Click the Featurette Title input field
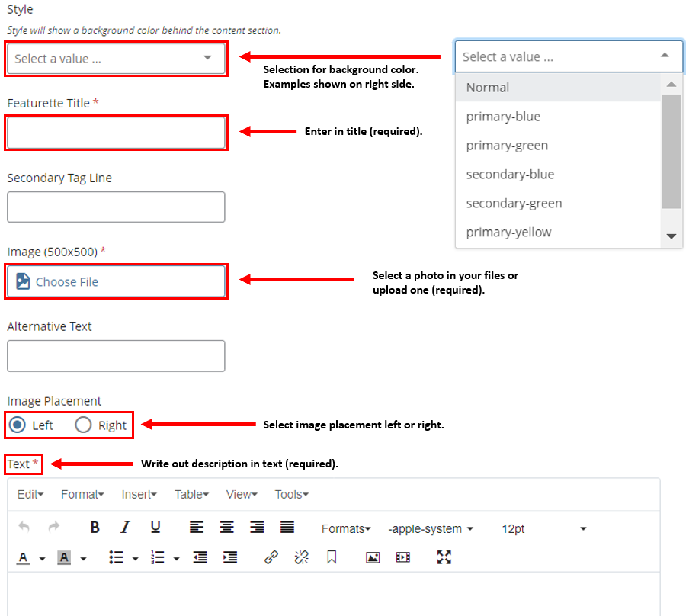The width and height of the screenshot is (689, 616). point(116,133)
